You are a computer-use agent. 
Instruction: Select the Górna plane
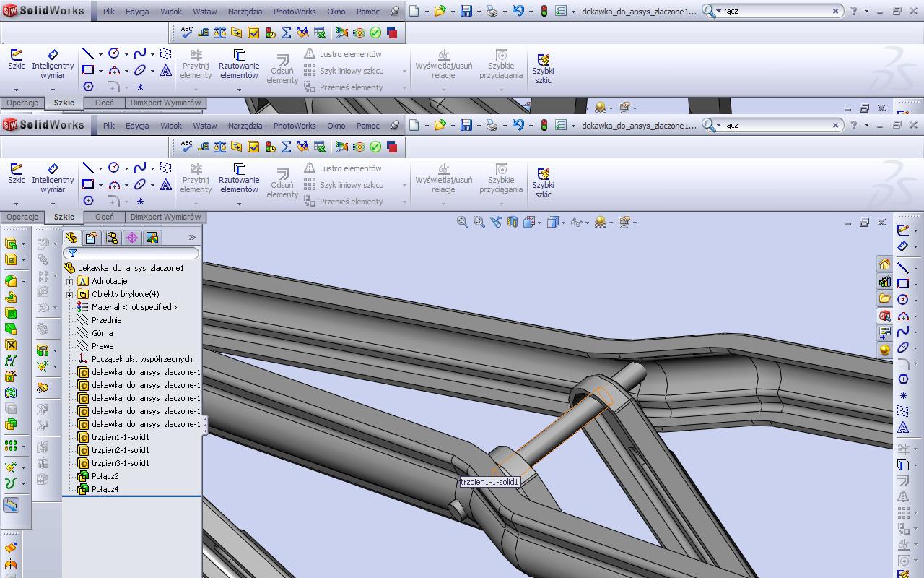tap(102, 333)
